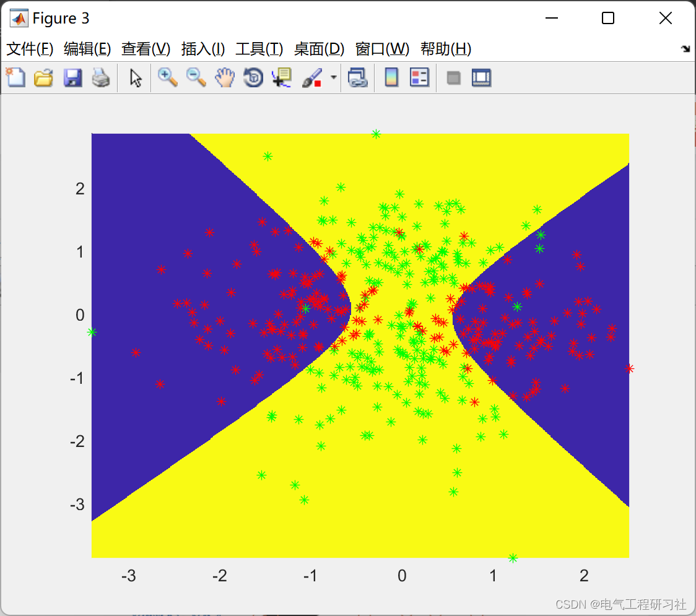Open the 工具(T) menu
The image size is (696, 616).
[259, 50]
